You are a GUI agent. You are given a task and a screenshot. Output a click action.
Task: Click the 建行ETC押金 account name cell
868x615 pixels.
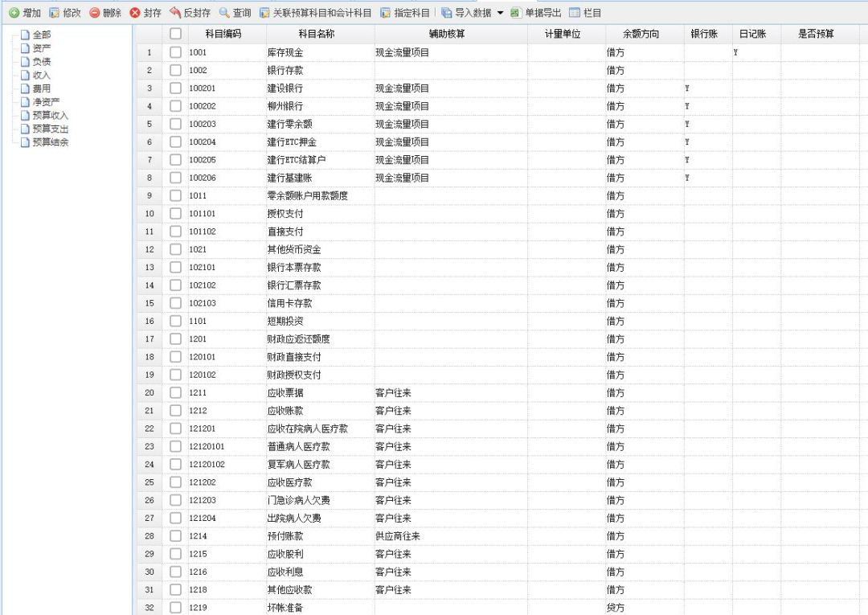[x=320, y=141]
